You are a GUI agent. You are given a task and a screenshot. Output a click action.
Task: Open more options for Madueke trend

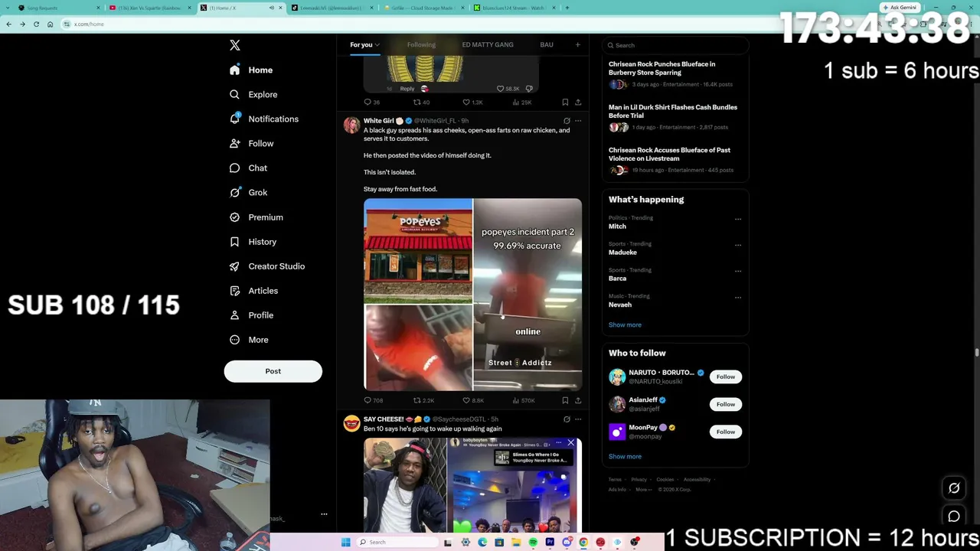point(738,245)
